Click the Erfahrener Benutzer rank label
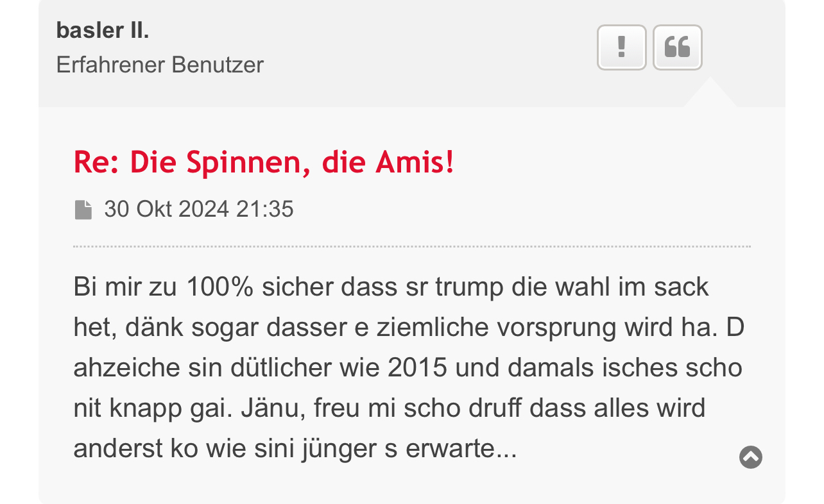Screen dimensions: 824x504 [x=160, y=65]
